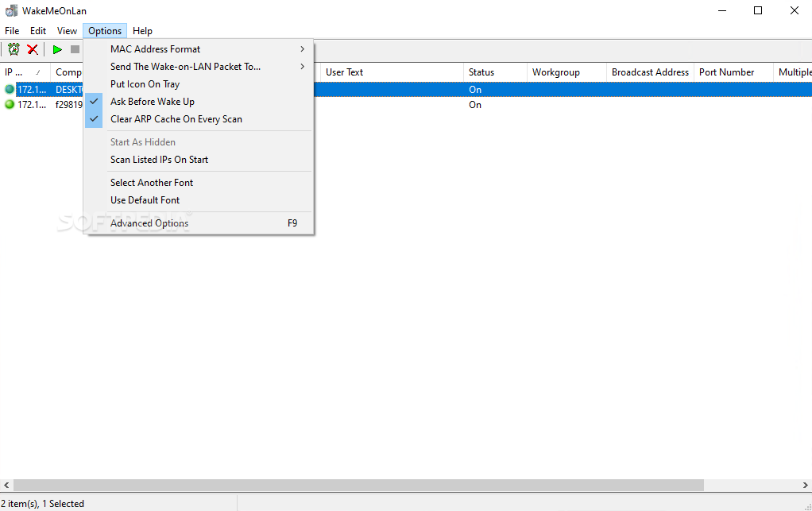Sort by Port Number column header

(733, 72)
